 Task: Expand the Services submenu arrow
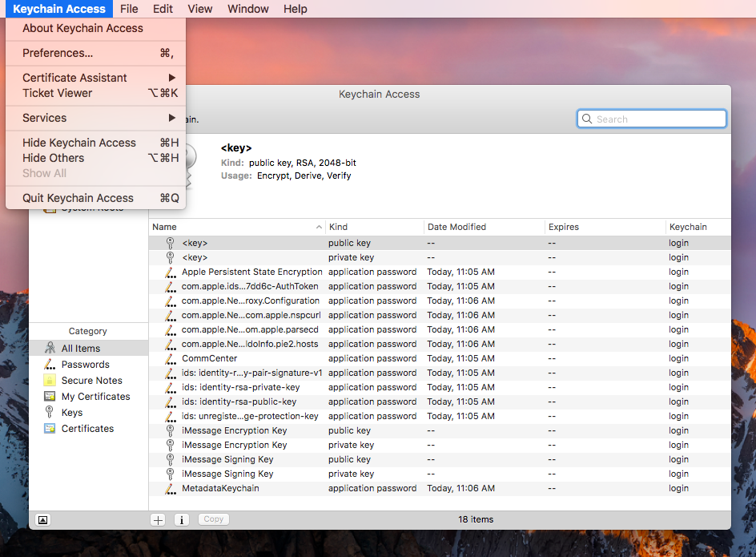click(172, 118)
